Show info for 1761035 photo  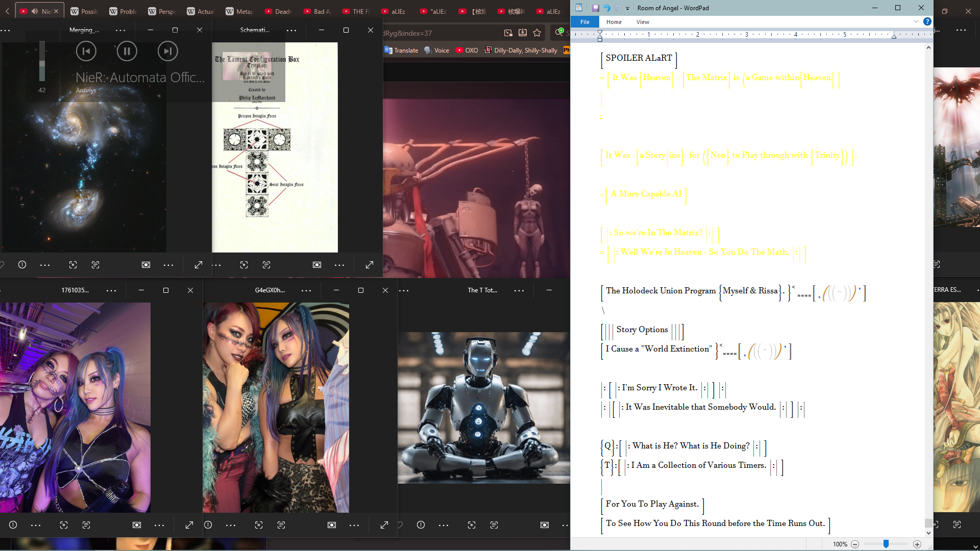click(13, 525)
